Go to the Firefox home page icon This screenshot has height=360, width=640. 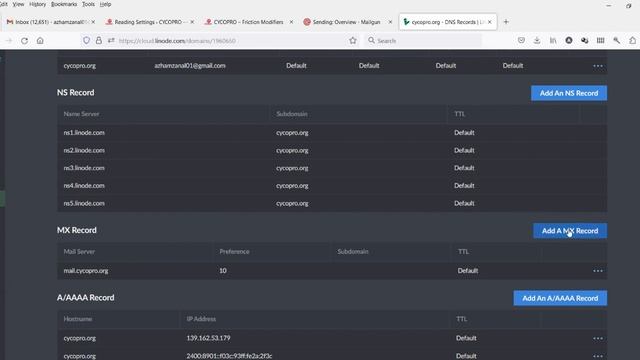(40, 41)
